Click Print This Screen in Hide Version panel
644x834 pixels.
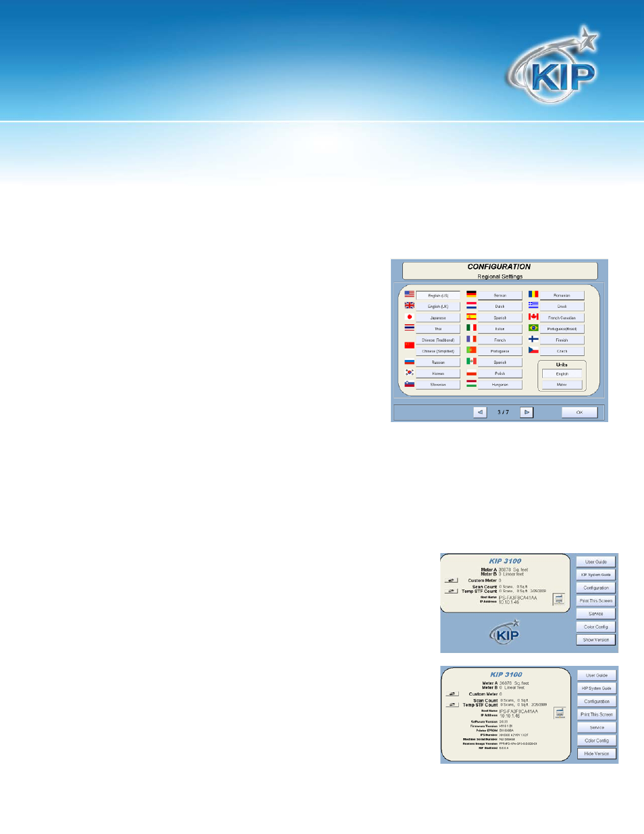click(597, 714)
